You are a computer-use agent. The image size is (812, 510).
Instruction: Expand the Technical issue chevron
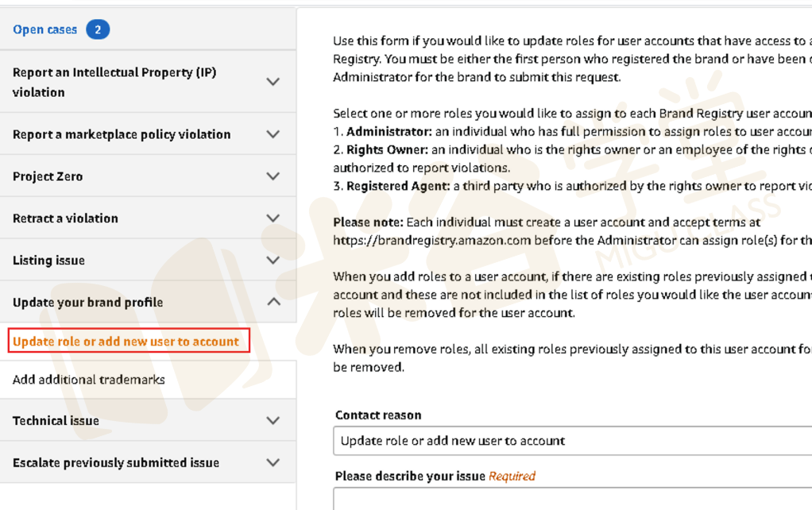tap(273, 421)
